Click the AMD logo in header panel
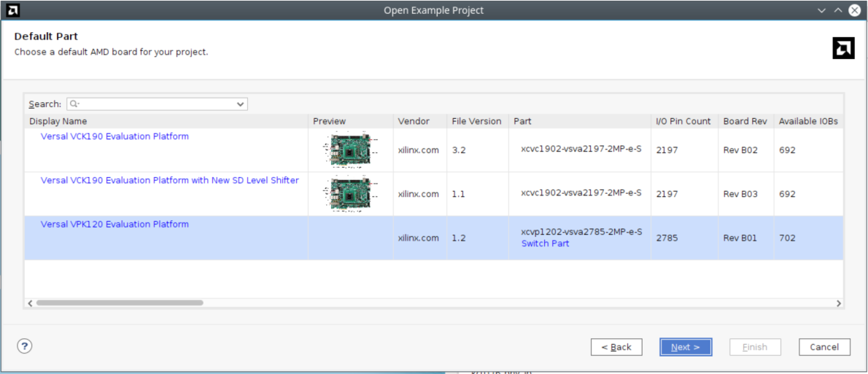868x374 pixels. point(843,48)
